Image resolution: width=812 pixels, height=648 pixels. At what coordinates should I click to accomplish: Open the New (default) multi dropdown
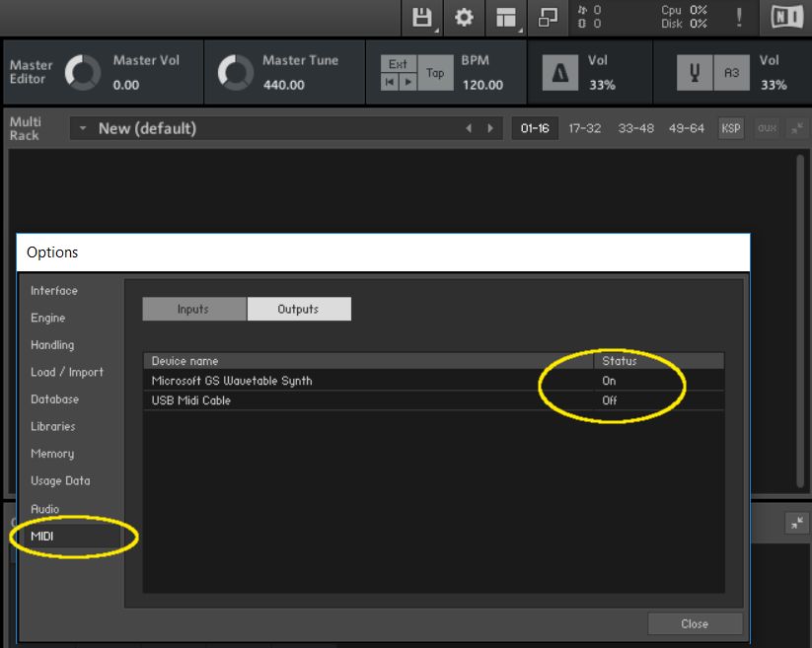(83, 128)
